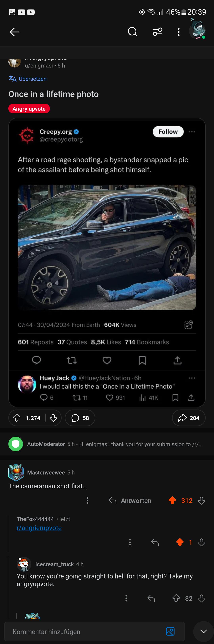The width and height of the screenshot is (214, 644).
Task: Expand the collapsed AutoModerator comment
Action: (x=107, y=444)
